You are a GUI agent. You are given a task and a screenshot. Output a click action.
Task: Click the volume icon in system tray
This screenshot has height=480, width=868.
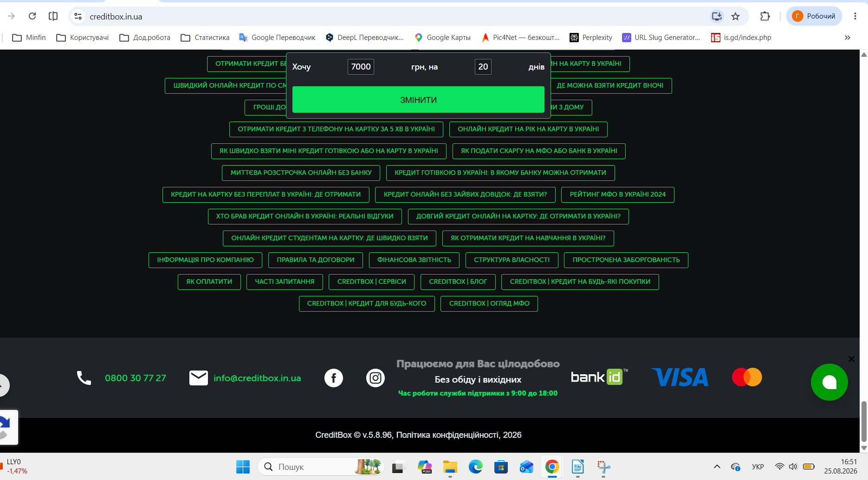click(x=793, y=467)
